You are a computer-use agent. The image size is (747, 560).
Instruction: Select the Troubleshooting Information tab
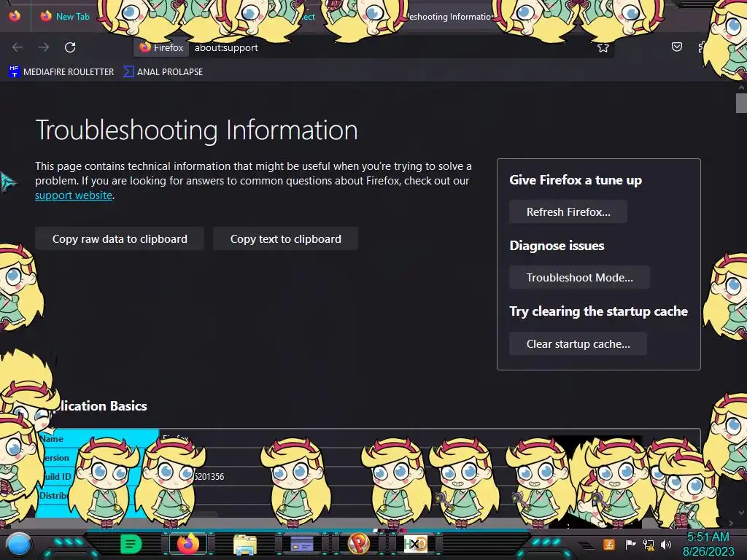pos(450,17)
